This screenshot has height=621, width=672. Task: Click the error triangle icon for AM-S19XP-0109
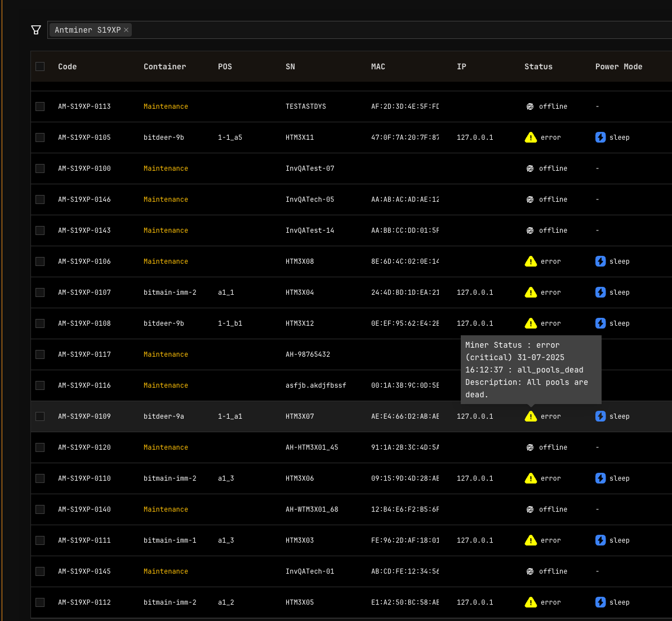click(x=530, y=416)
